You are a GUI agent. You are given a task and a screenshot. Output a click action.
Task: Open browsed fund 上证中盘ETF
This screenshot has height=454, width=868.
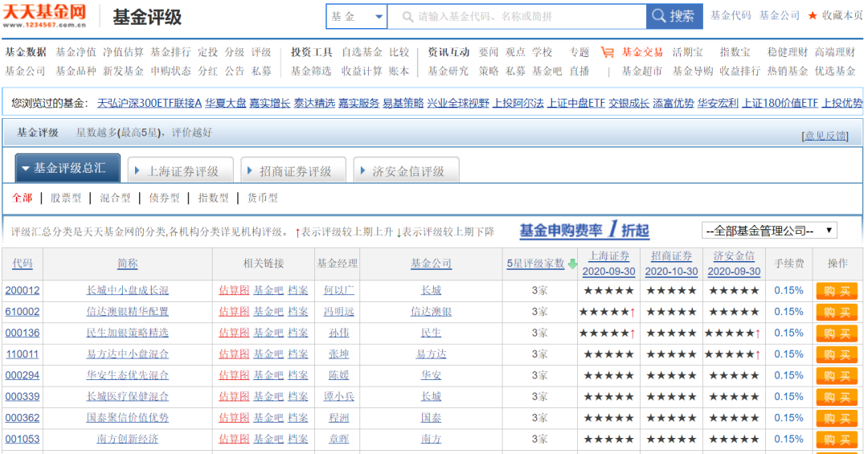click(x=575, y=103)
